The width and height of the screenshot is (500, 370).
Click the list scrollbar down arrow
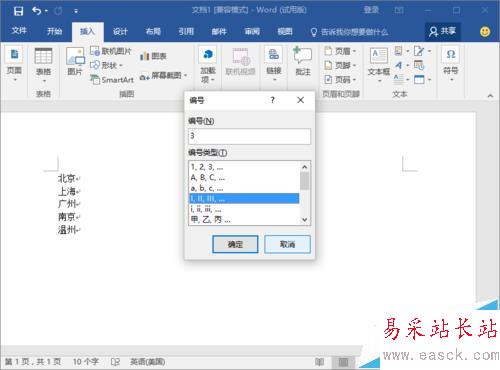[x=304, y=219]
